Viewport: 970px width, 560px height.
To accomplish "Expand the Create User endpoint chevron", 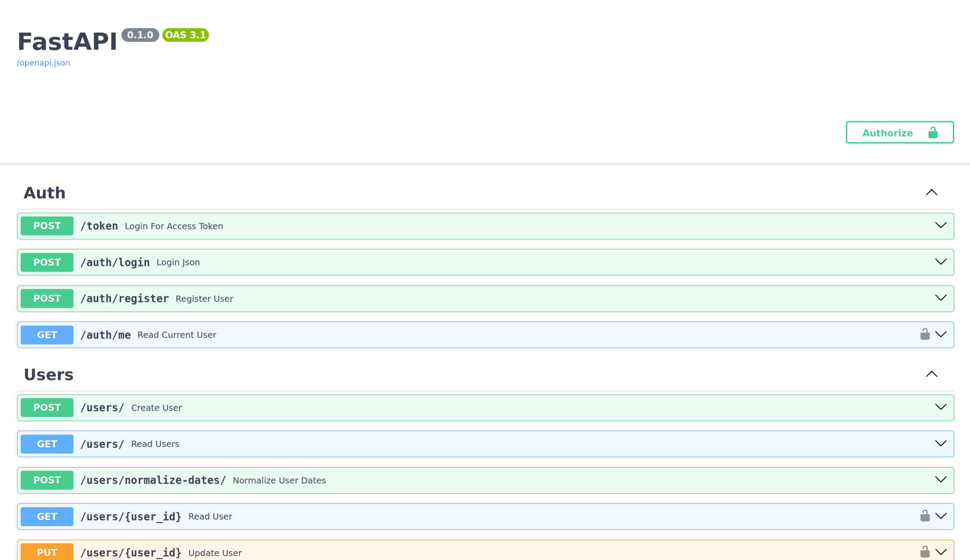I will click(941, 407).
